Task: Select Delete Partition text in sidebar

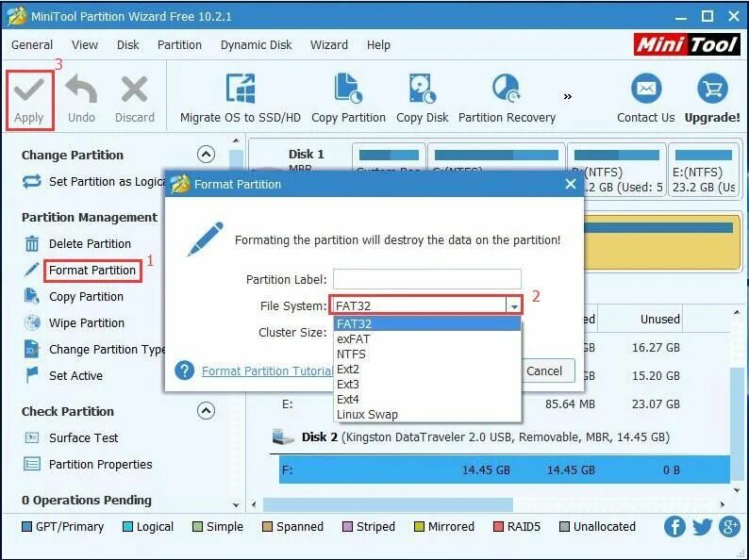Action: click(90, 244)
